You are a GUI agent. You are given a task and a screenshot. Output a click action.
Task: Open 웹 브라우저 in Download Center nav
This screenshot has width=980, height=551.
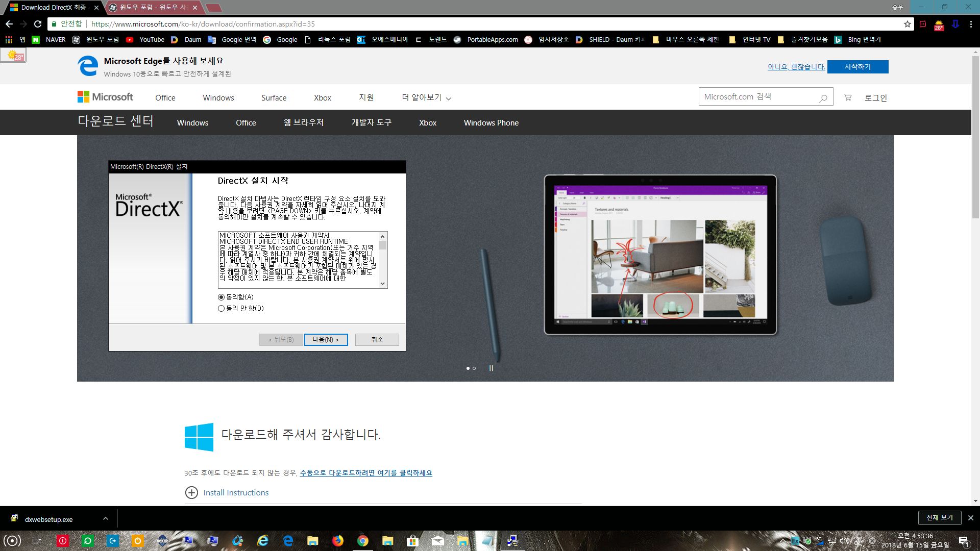pyautogui.click(x=304, y=122)
